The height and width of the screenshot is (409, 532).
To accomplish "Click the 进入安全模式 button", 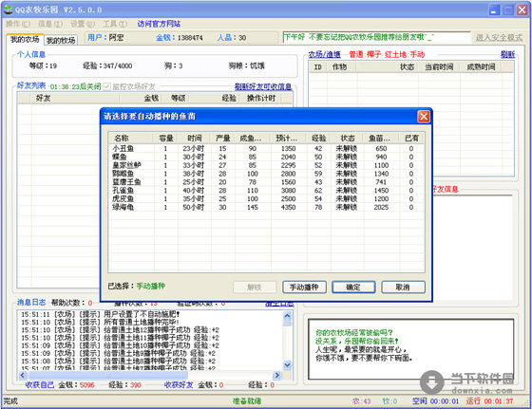I will click(499, 38).
